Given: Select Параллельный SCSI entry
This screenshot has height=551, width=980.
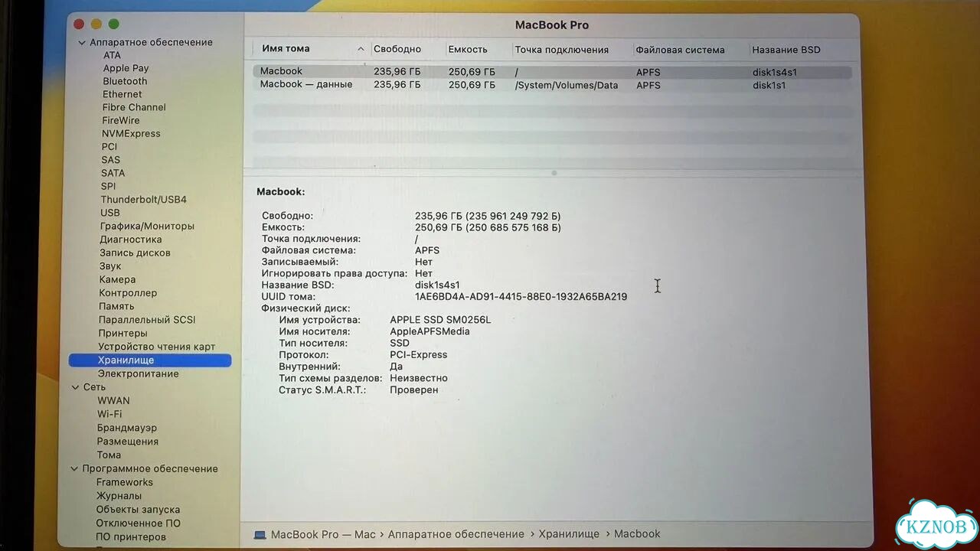Looking at the screenshot, I should 147,319.
